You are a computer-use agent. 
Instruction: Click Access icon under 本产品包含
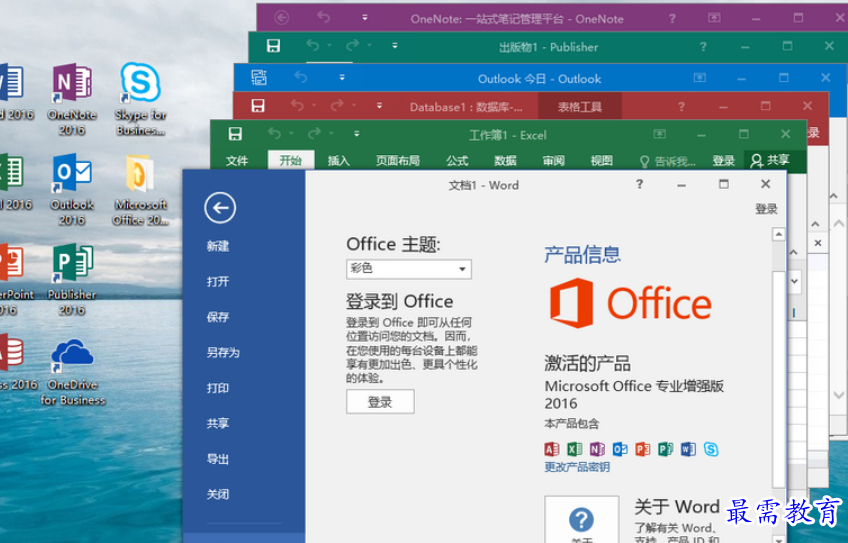tap(552, 449)
